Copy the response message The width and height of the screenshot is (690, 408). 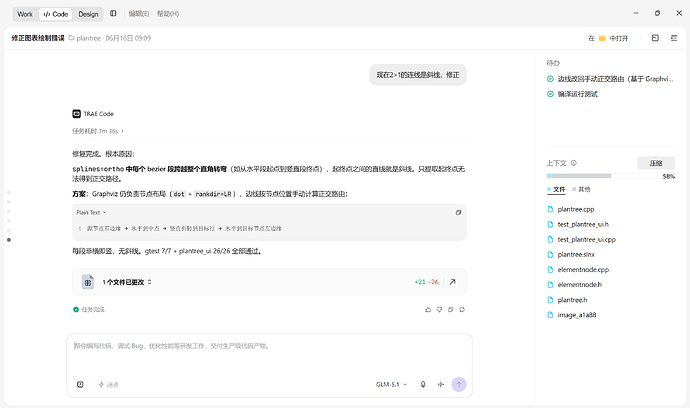(x=451, y=309)
